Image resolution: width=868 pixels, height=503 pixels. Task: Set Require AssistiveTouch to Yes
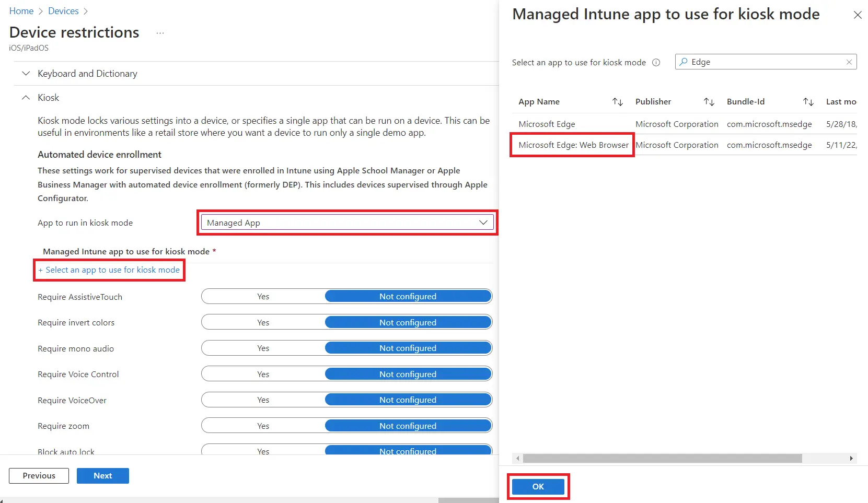(x=263, y=297)
